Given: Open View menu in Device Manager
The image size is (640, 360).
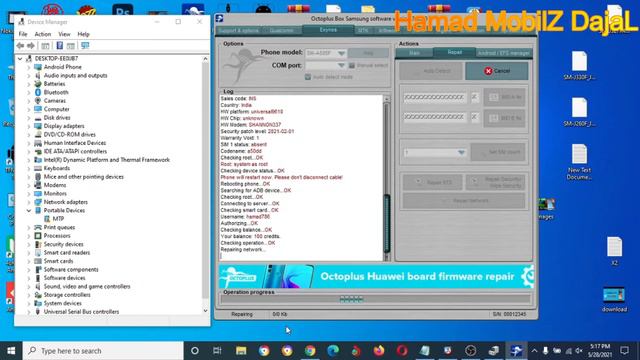Looking at the screenshot, I should 64,34.
